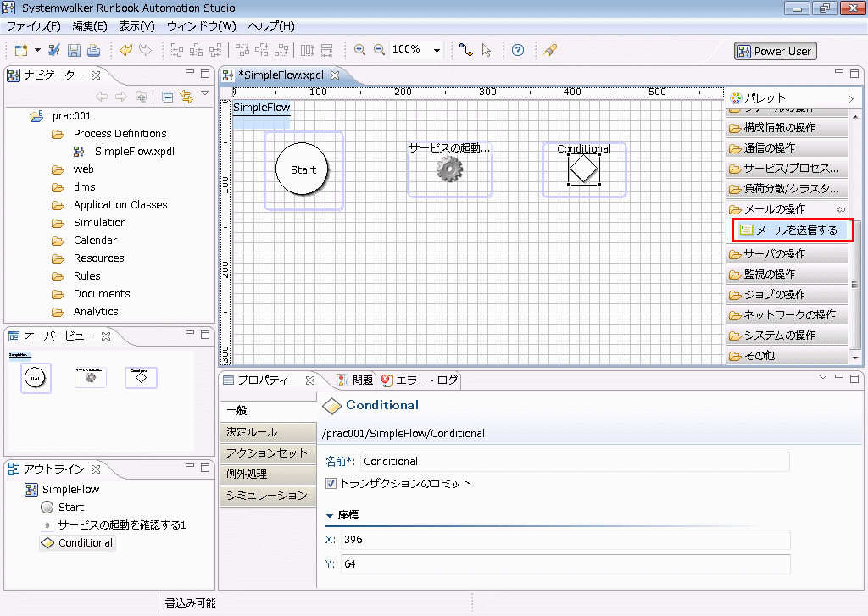Viewport: 868px width, 616px height.
Task: Click the Zoom Out magnifier icon
Action: pyautogui.click(x=379, y=50)
